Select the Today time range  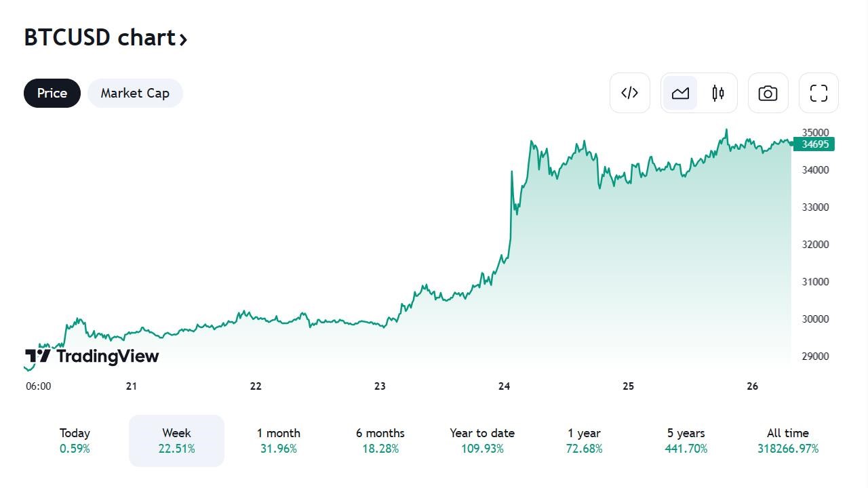point(75,441)
